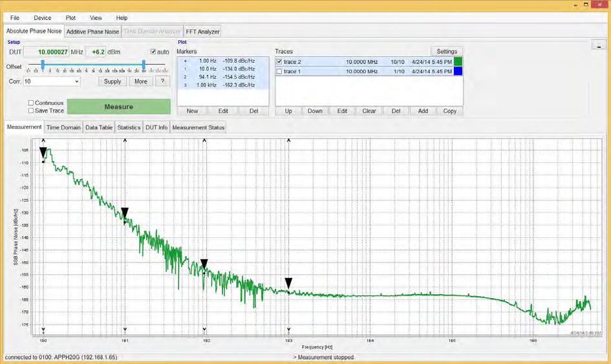Viewport: 611px width, 364px height.
Task: Click the right Offset slider handle
Action: (144, 64)
